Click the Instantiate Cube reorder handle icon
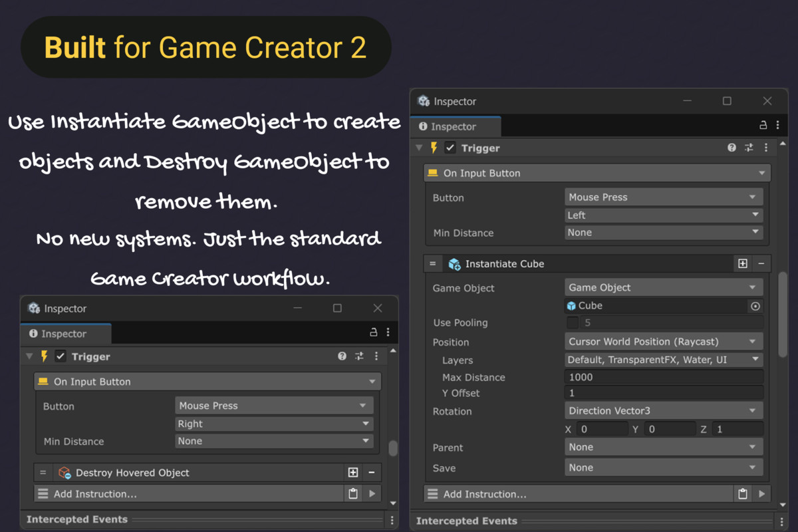This screenshot has width=798, height=532. pos(433,263)
